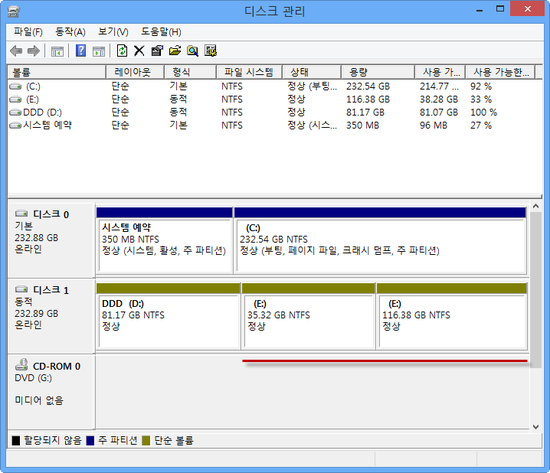Open the 도움말(H) menu
This screenshot has width=550, height=473.
click(x=161, y=32)
